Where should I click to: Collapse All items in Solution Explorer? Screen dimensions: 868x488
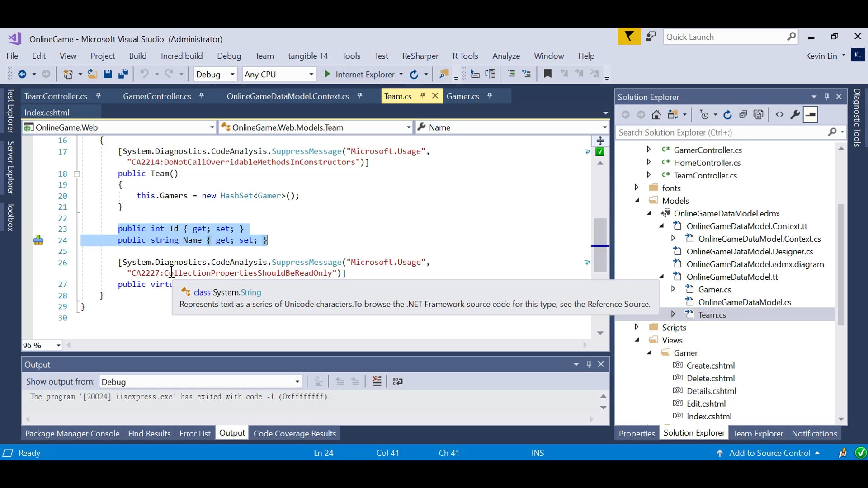[x=744, y=115]
